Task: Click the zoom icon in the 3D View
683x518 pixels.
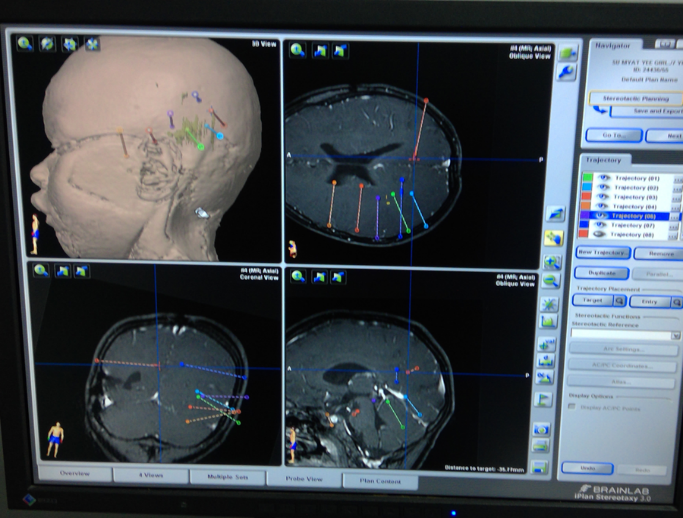Action: pyautogui.click(x=24, y=44)
